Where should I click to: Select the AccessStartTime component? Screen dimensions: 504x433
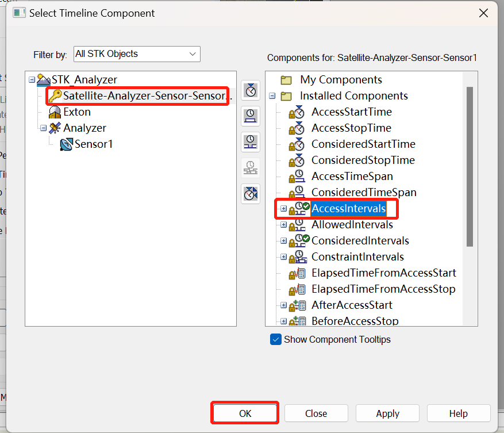(x=351, y=112)
